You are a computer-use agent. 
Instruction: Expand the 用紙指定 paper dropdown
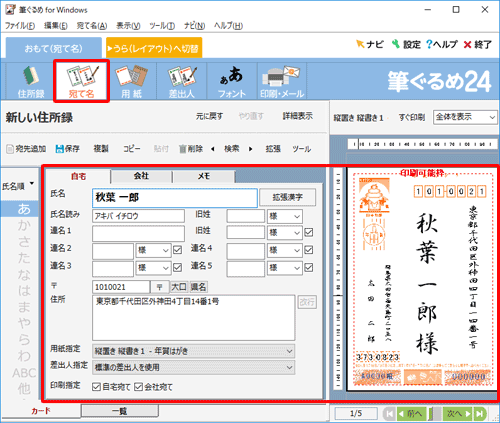193,351
